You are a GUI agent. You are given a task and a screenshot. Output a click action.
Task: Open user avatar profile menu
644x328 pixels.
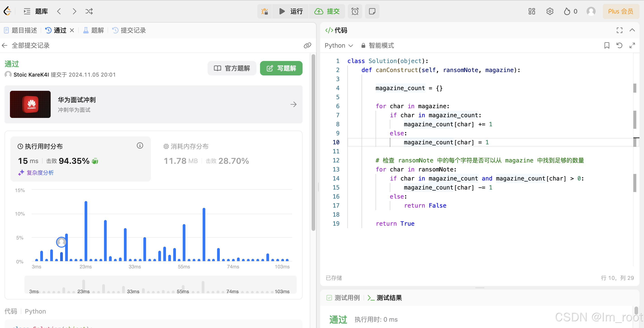click(x=591, y=11)
